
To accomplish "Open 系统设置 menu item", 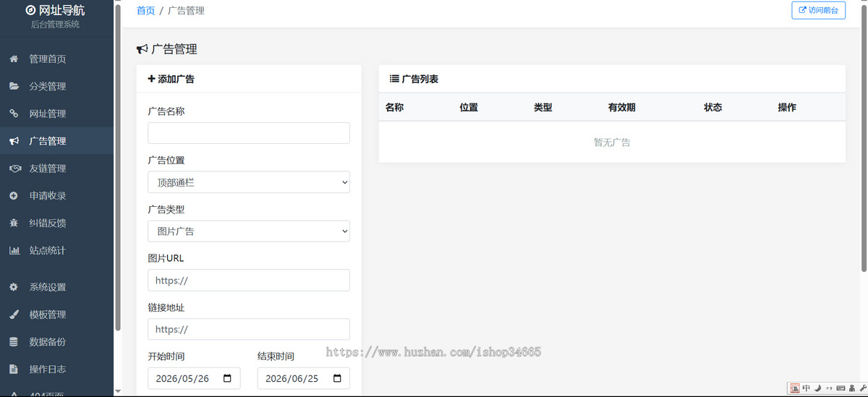I will 56,287.
